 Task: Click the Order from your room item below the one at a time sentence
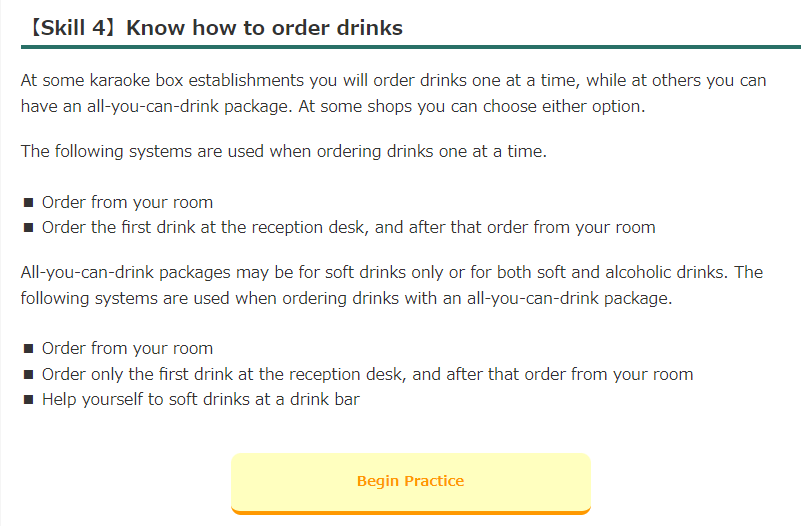(x=127, y=202)
